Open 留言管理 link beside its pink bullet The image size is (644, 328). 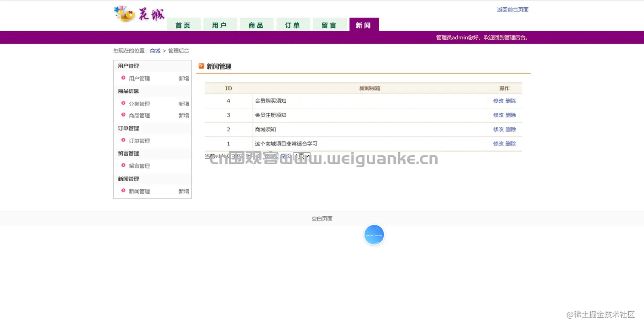[x=139, y=166]
